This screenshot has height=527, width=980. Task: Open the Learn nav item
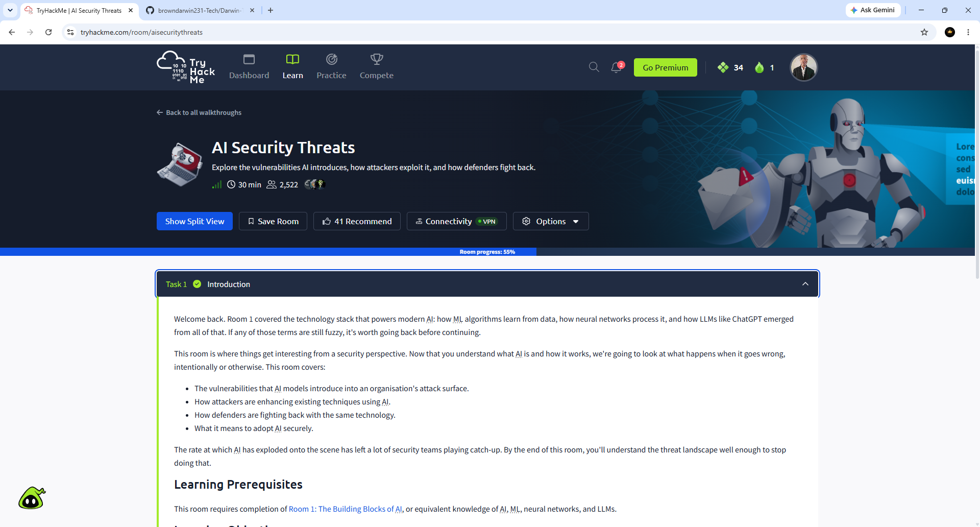[293, 67]
